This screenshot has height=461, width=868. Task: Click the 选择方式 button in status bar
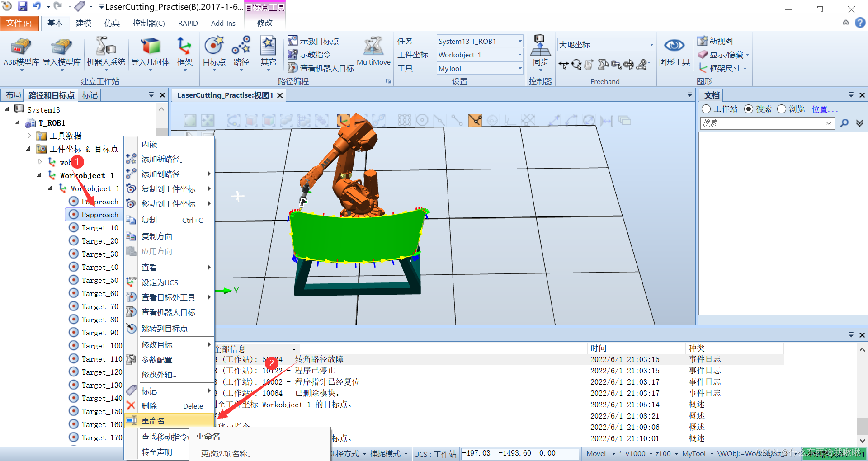pyautogui.click(x=347, y=453)
